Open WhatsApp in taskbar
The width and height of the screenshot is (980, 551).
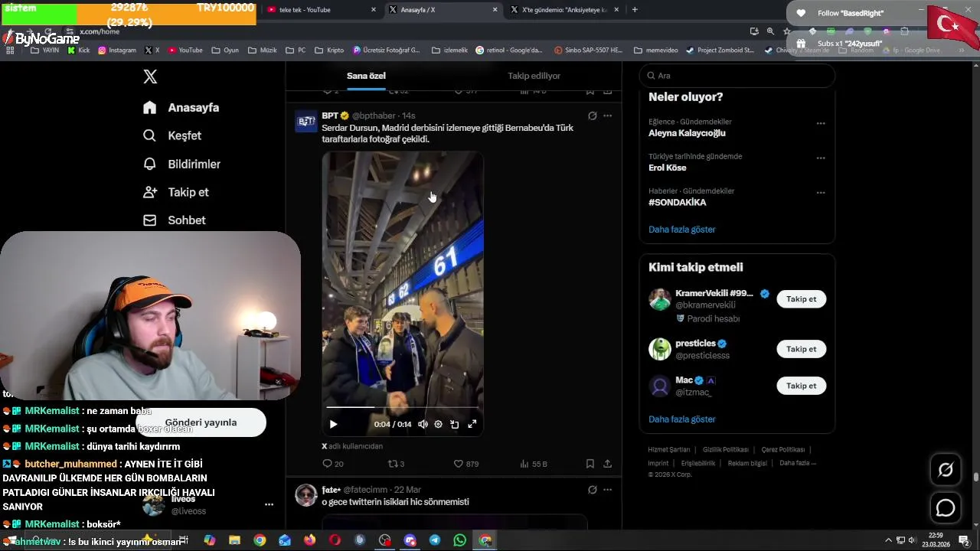pyautogui.click(x=459, y=540)
